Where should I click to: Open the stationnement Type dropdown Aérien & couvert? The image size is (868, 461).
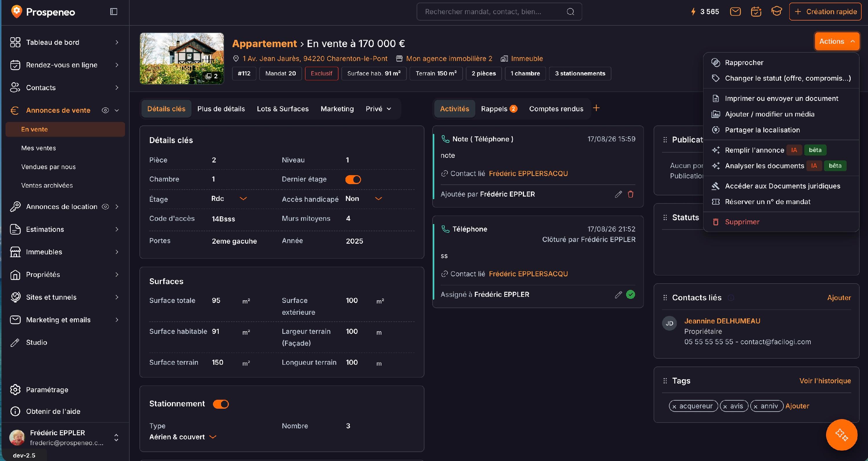tap(183, 437)
